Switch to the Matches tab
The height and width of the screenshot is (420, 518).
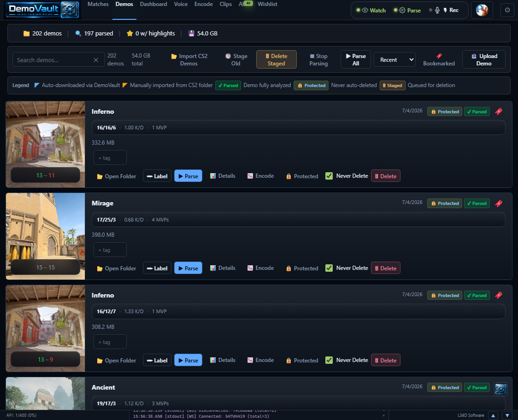pos(98,4)
